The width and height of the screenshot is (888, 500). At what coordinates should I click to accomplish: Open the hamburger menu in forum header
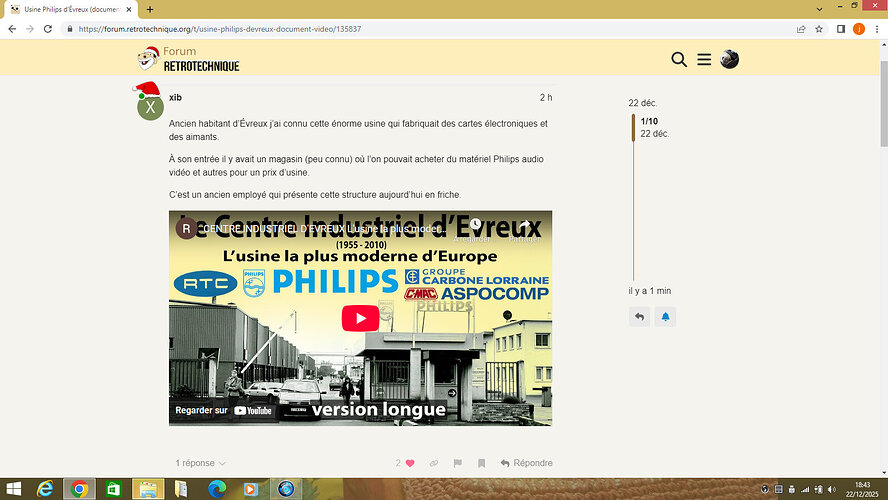click(x=704, y=60)
